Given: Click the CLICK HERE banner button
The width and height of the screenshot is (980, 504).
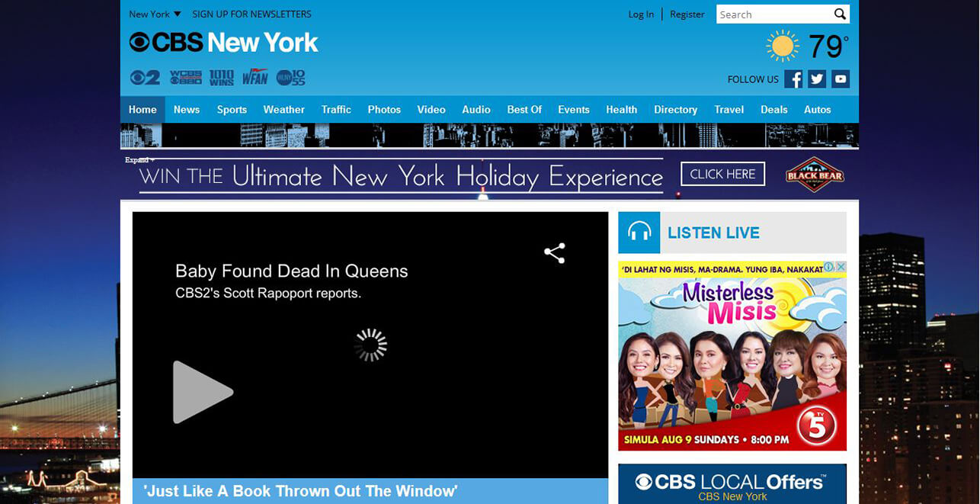Looking at the screenshot, I should (x=722, y=174).
